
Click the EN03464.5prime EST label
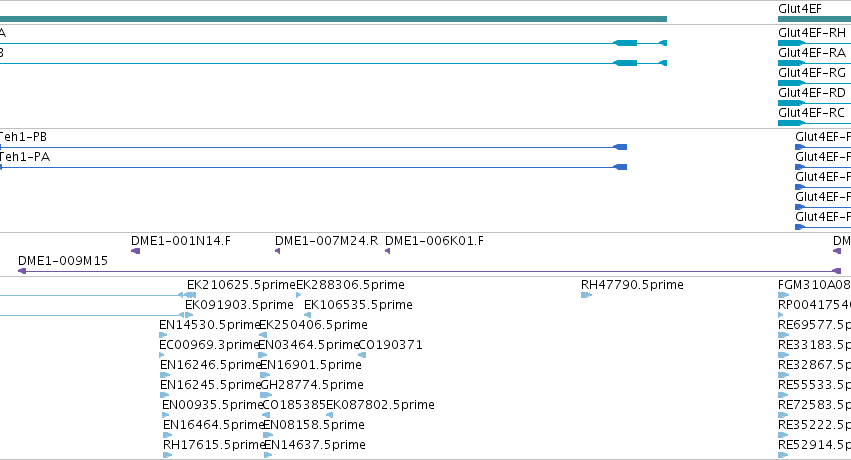(309, 345)
